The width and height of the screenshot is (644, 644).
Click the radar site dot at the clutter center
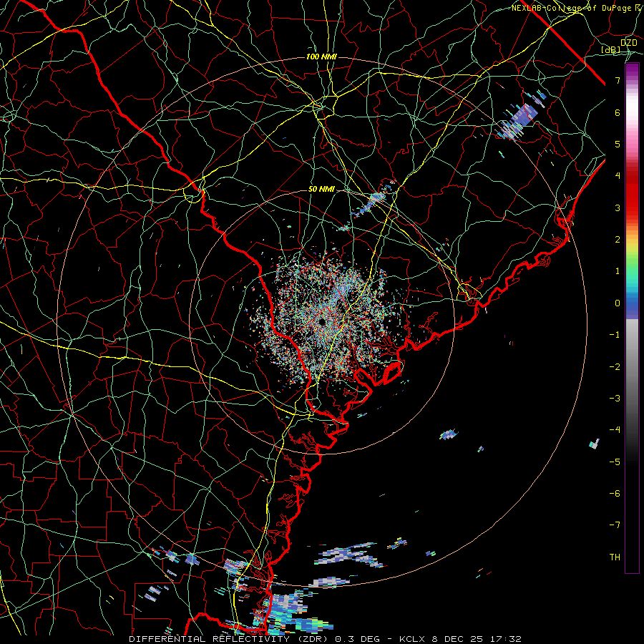322,321
